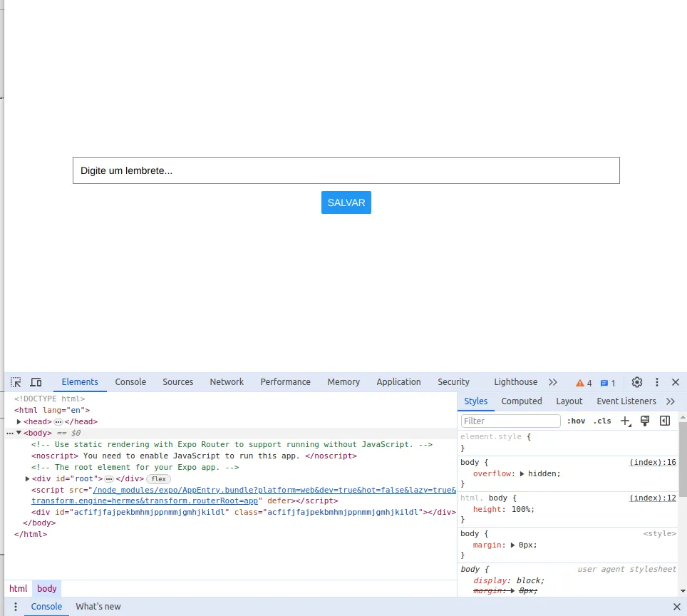Select the noscript element line
The image size is (687, 616).
(194, 456)
